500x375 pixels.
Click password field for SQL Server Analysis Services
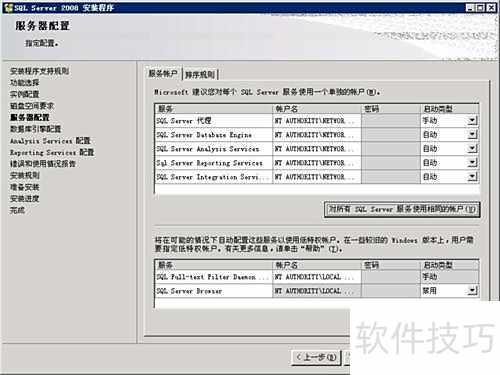point(391,149)
